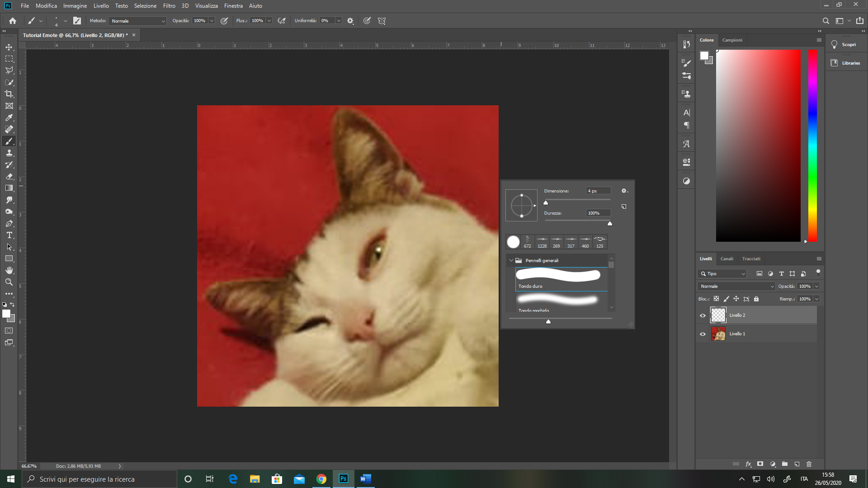Open the Metodo blend mode dropdown
Viewport: 868px width, 488px height.
click(137, 21)
